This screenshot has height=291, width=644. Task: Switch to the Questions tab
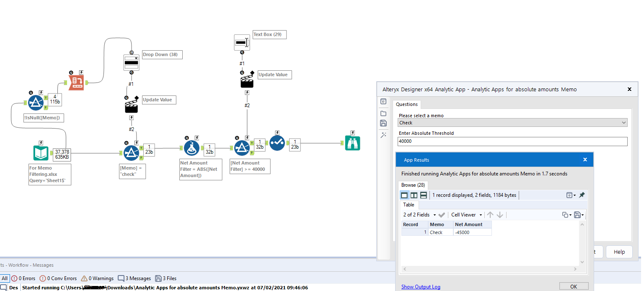click(406, 104)
